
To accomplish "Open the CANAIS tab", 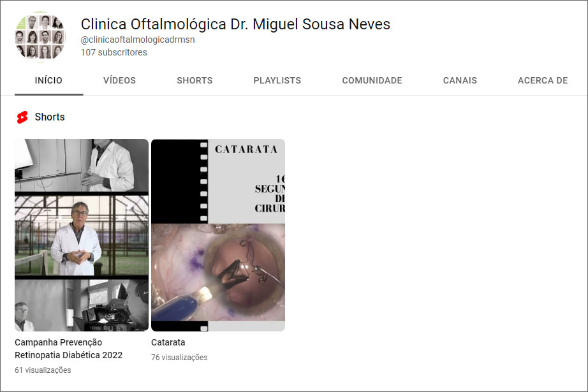I will coord(460,80).
